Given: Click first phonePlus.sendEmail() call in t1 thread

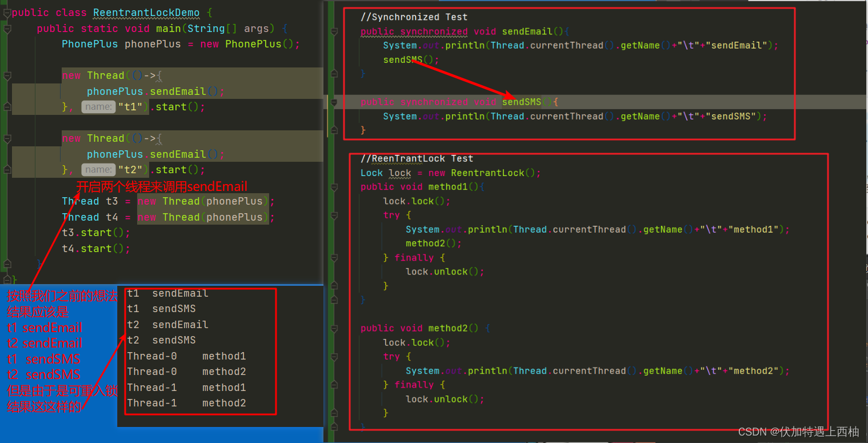Looking at the screenshot, I should pyautogui.click(x=156, y=91).
